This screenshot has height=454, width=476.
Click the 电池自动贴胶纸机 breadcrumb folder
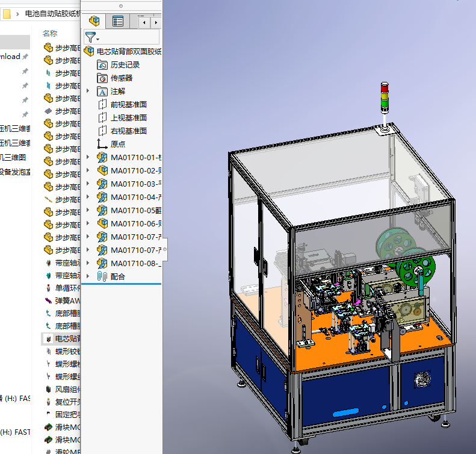pyautogui.click(x=52, y=14)
